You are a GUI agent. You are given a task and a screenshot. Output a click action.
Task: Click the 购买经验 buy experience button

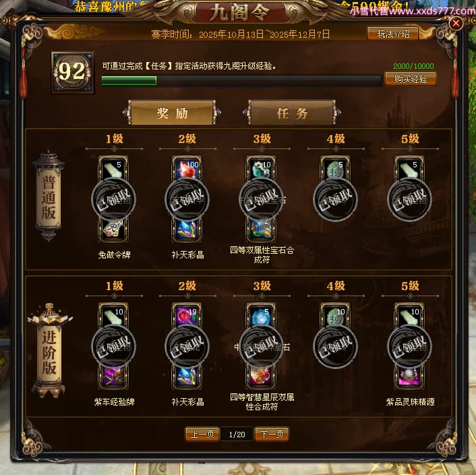[x=411, y=79]
